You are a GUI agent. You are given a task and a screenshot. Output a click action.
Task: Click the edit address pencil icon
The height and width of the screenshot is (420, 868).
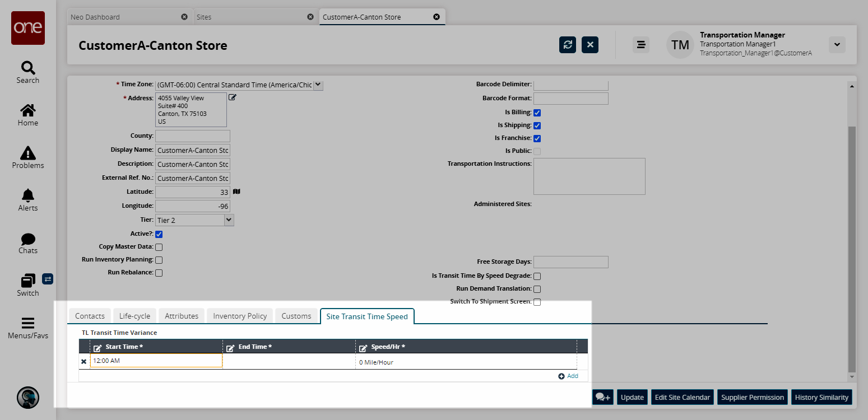click(233, 97)
